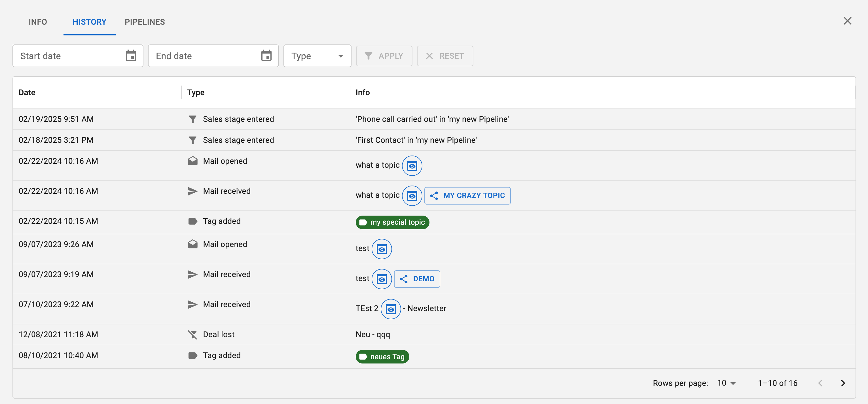Go to previous page of history

point(820,383)
